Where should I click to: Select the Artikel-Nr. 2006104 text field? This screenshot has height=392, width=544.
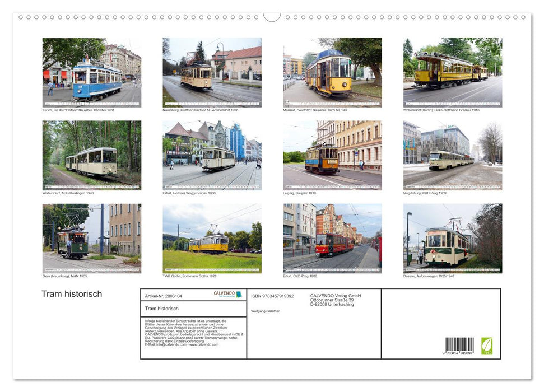(163, 296)
